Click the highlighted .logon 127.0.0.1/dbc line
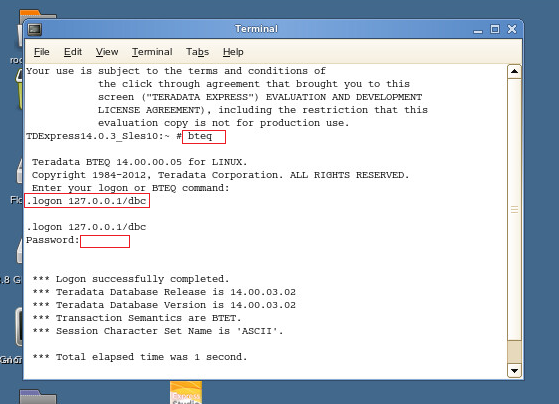The height and width of the screenshot is (404, 559). pos(87,201)
